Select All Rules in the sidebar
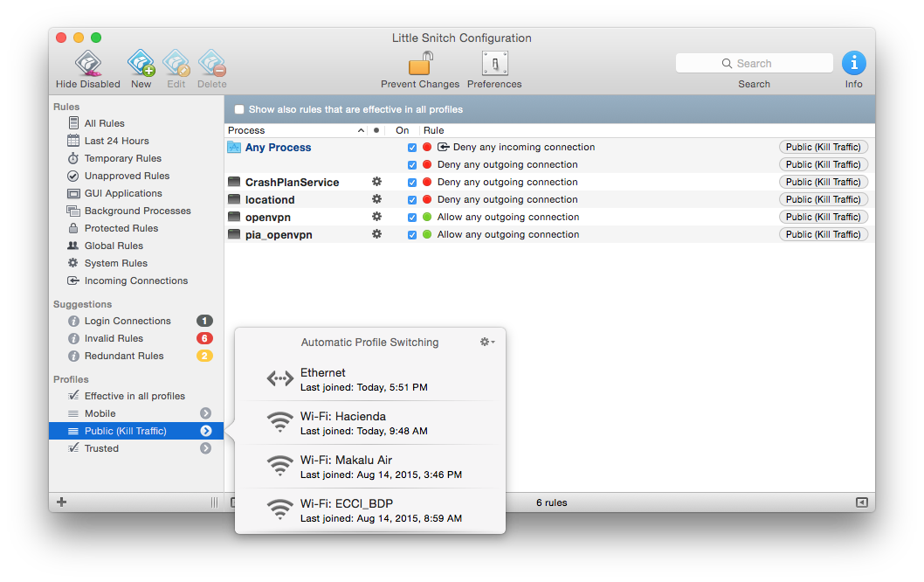924x582 pixels. pos(104,123)
